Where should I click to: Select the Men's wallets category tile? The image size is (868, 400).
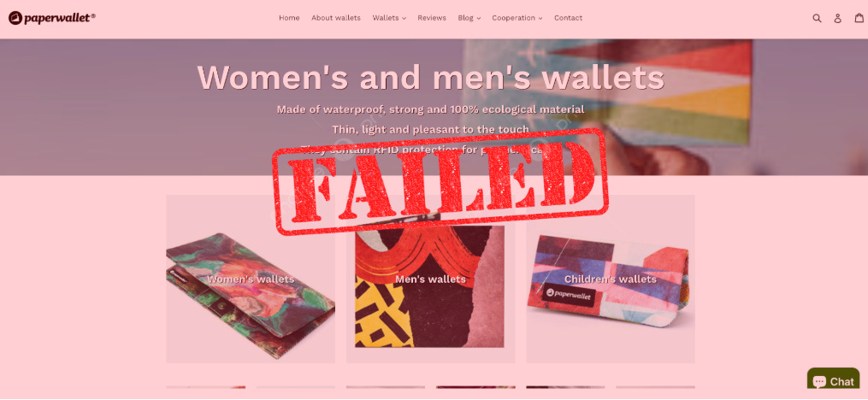click(x=431, y=279)
